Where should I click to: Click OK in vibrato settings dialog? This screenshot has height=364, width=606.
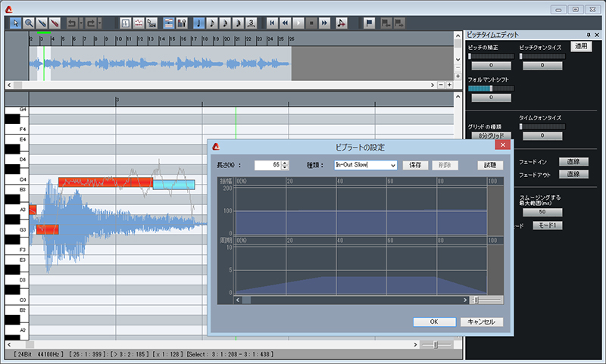(434, 322)
